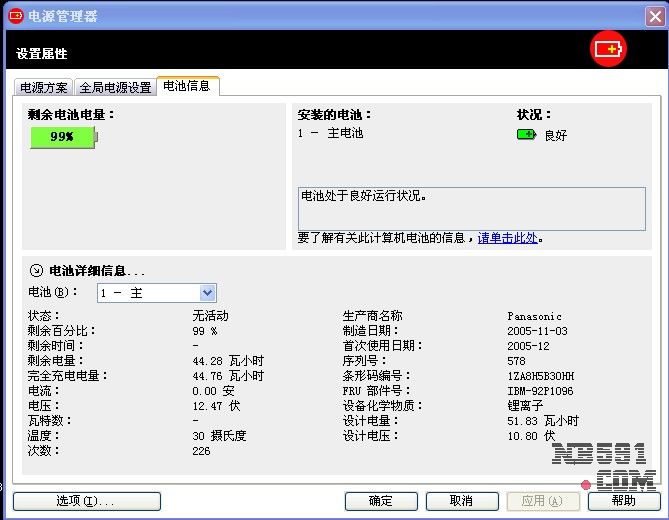
Task: Click the cycle count value 226
Action: [x=201, y=451]
